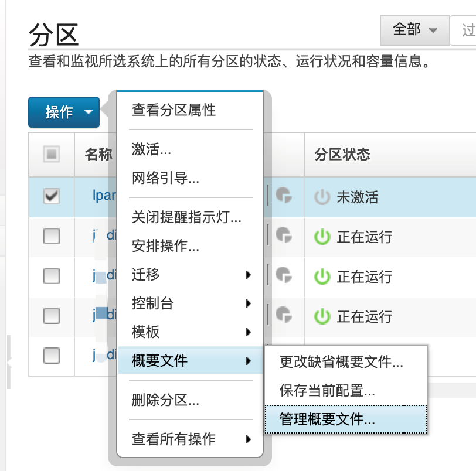Click the 操作 actions dropdown button
476x471 pixels.
coord(63,112)
